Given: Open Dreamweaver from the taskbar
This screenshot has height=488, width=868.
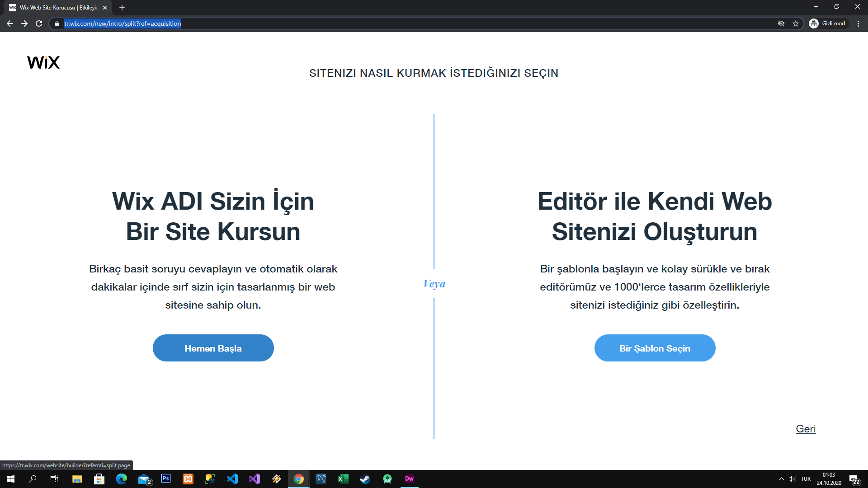Looking at the screenshot, I should (410, 479).
